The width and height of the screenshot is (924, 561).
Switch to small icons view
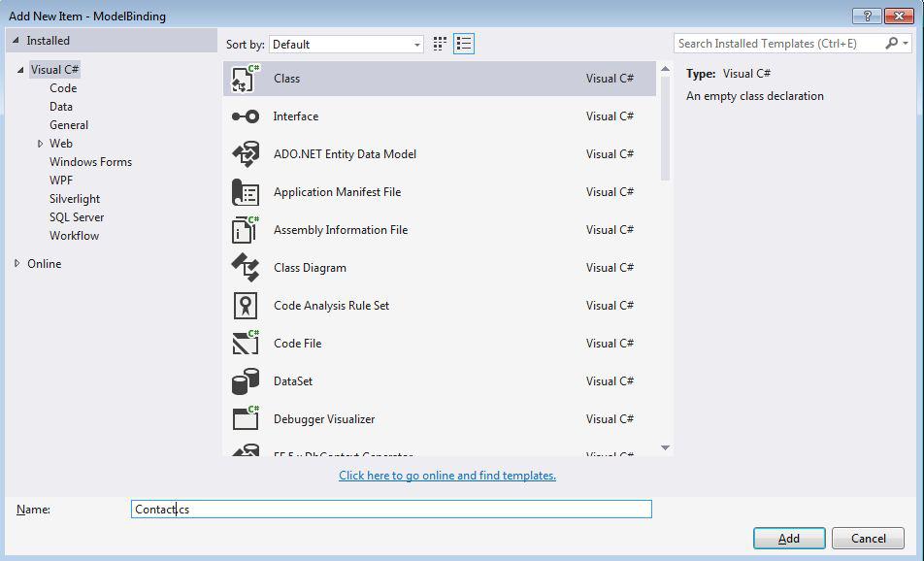(x=439, y=44)
